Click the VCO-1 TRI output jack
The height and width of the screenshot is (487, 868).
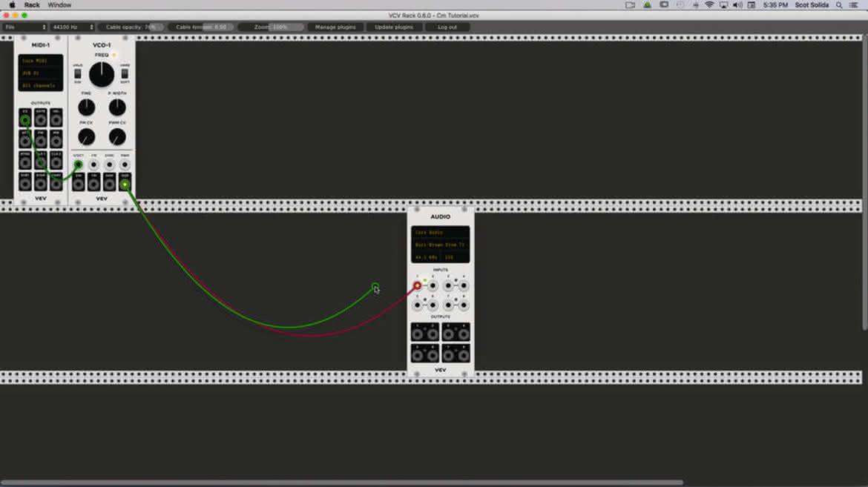coord(93,183)
